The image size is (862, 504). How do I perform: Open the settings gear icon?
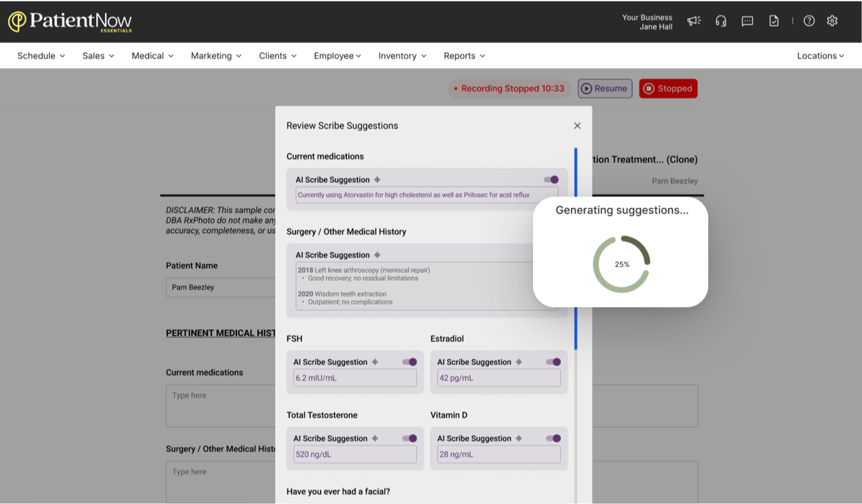[832, 21]
